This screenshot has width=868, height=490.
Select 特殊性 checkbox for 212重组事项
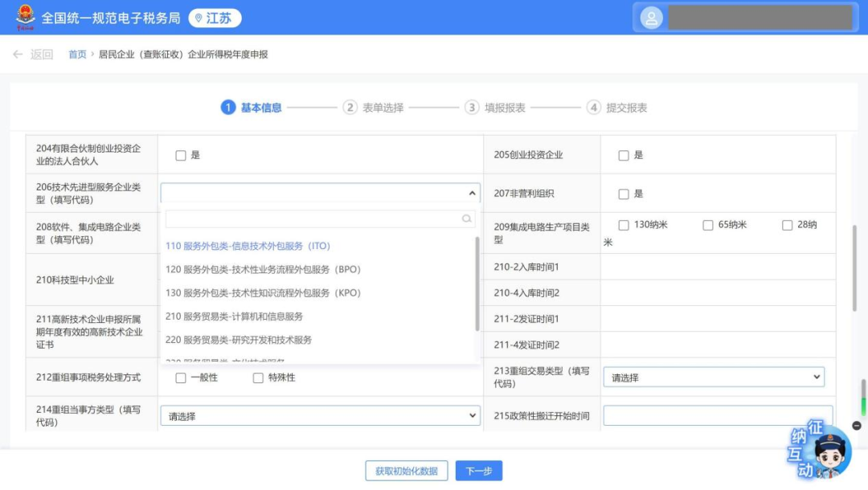tap(258, 378)
